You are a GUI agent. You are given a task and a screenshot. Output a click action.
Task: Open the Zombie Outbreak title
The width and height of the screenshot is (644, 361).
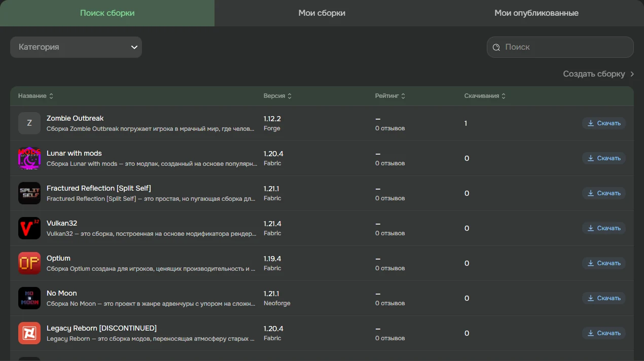coord(75,118)
